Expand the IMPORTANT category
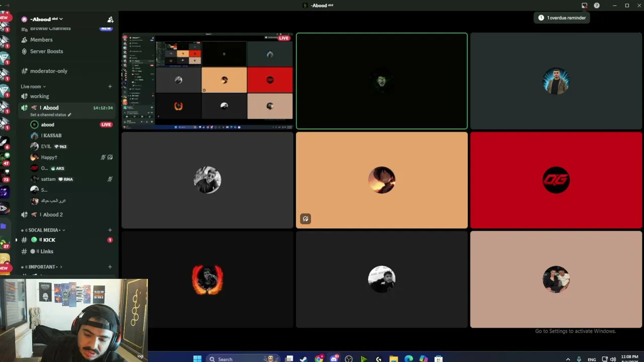644x362 pixels. click(42, 267)
